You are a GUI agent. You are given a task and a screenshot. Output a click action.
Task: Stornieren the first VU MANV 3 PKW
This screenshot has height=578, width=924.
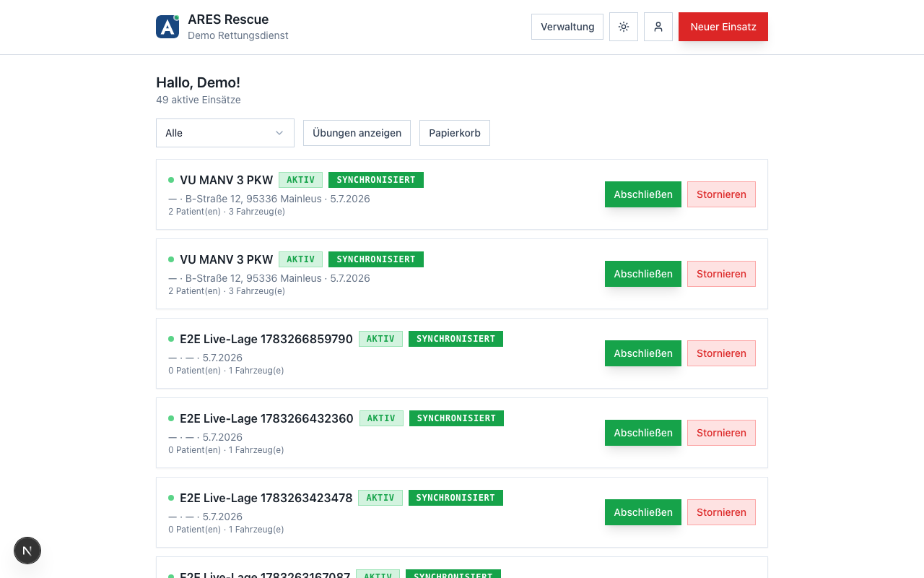[721, 194]
